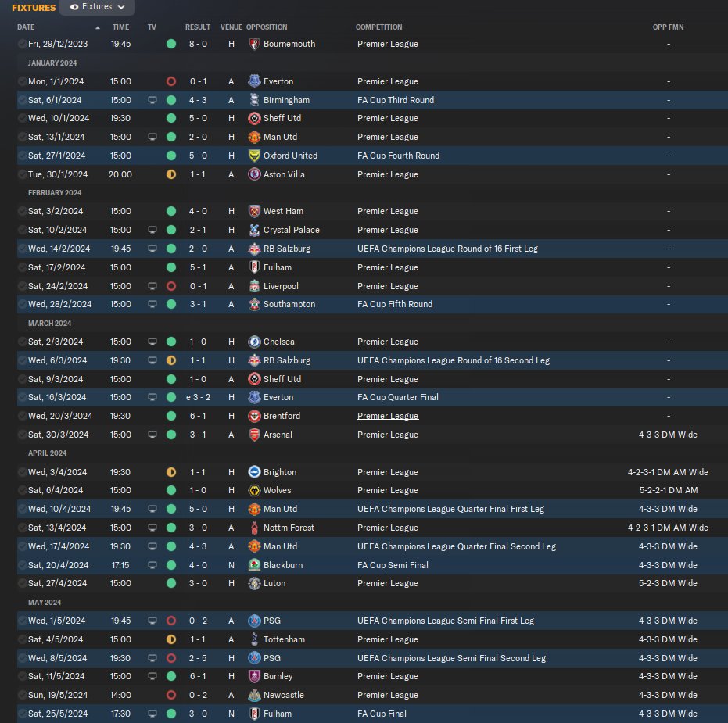
Task: Click the 5-2-3 DM Wide formation for Luton
Action: (x=668, y=583)
